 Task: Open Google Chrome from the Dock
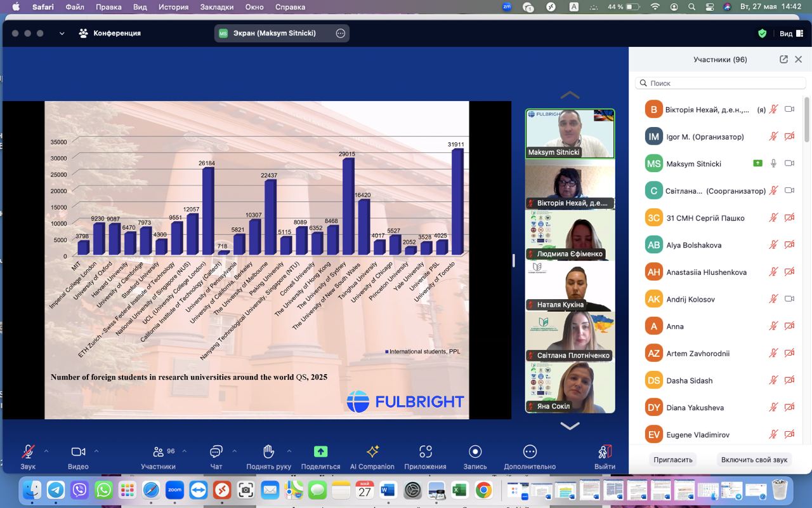coord(483,490)
